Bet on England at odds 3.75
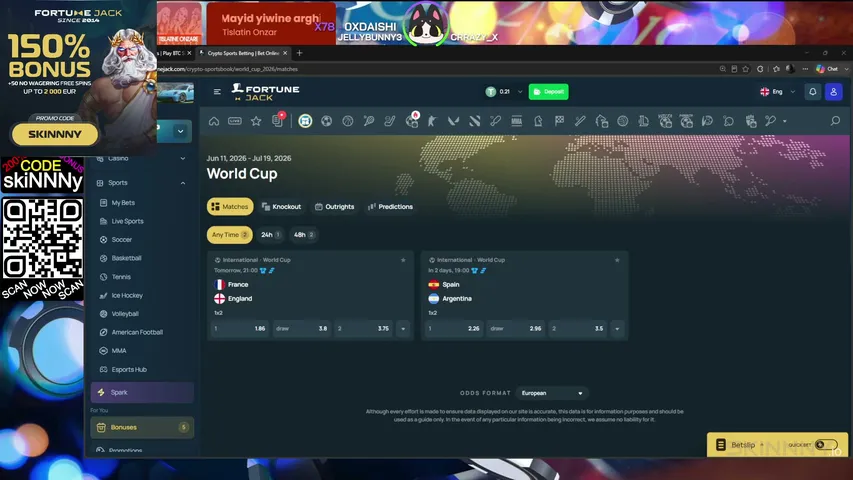This screenshot has width=853, height=480. [x=363, y=329]
